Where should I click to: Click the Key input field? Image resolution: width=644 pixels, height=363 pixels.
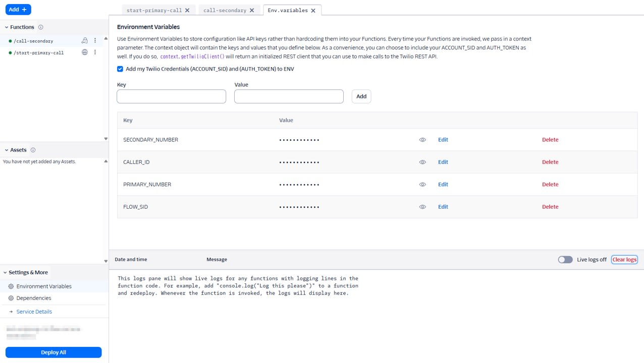click(171, 96)
